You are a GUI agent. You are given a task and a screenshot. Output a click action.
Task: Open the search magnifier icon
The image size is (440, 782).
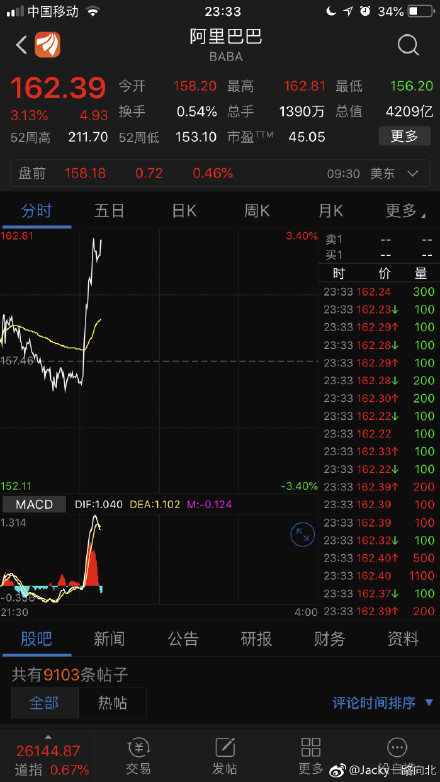click(408, 45)
